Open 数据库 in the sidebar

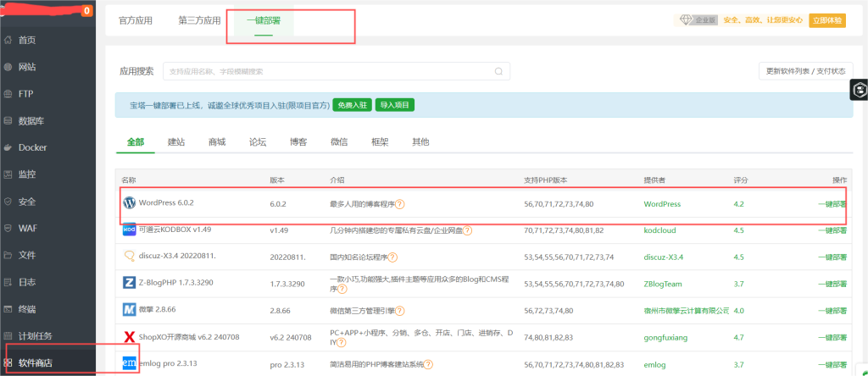tap(31, 121)
